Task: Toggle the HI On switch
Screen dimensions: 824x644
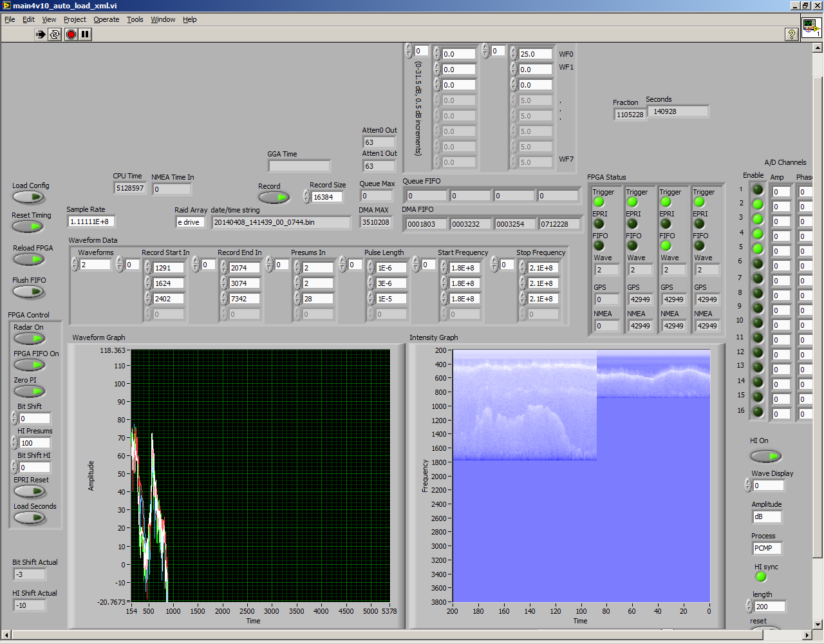Action: tap(765, 456)
